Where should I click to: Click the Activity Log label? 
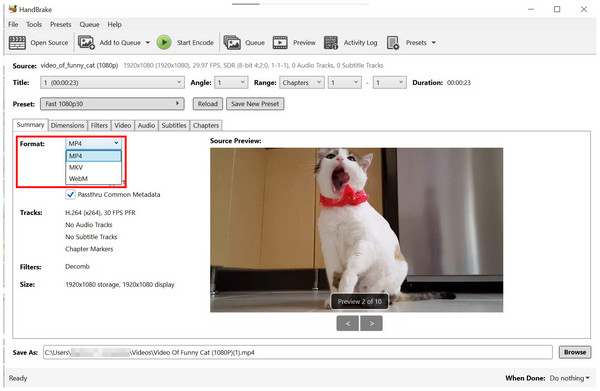(360, 42)
